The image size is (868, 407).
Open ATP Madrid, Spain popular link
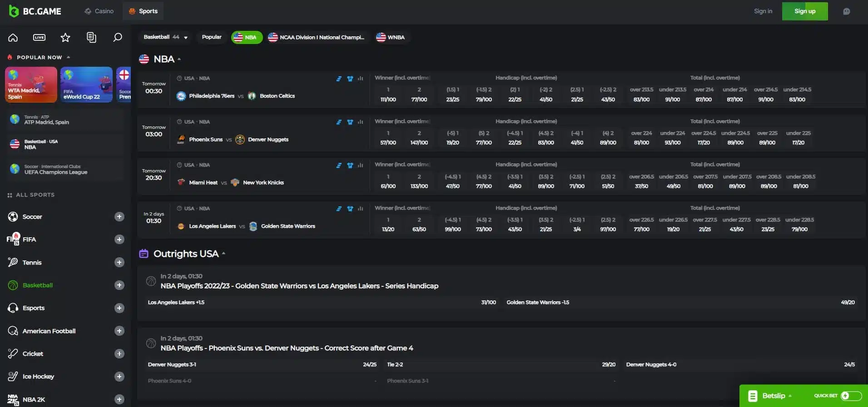tap(64, 120)
